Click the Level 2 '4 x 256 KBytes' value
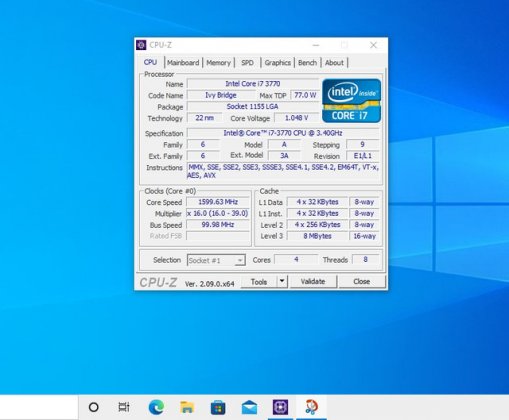Screen dimensions: 509x420 click(317, 225)
